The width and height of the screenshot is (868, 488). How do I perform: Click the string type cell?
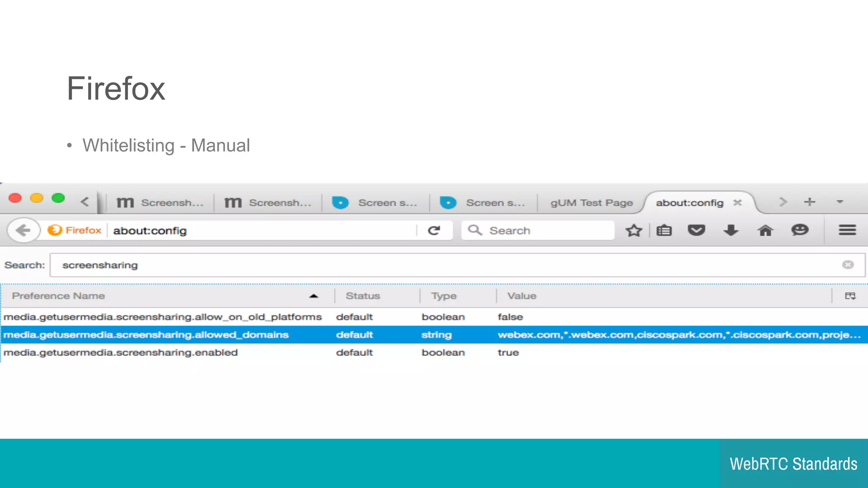(x=437, y=335)
